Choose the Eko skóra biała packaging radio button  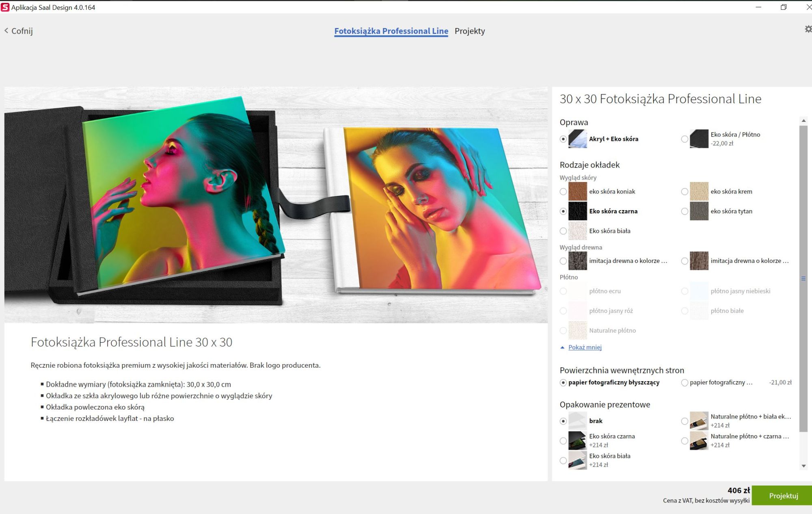coord(563,460)
